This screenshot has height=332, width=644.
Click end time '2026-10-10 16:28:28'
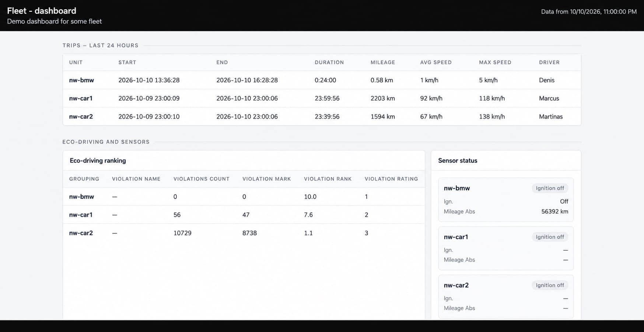(247, 80)
